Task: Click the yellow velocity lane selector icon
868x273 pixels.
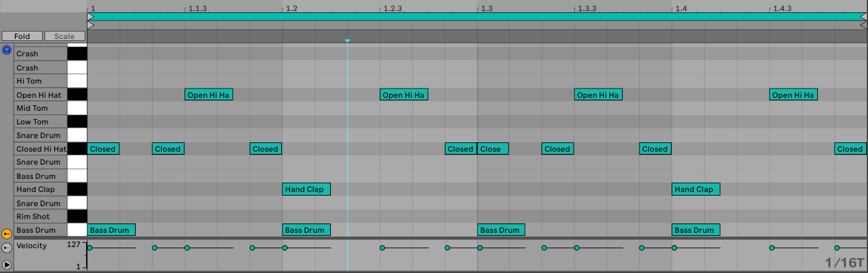Action: (x=7, y=234)
